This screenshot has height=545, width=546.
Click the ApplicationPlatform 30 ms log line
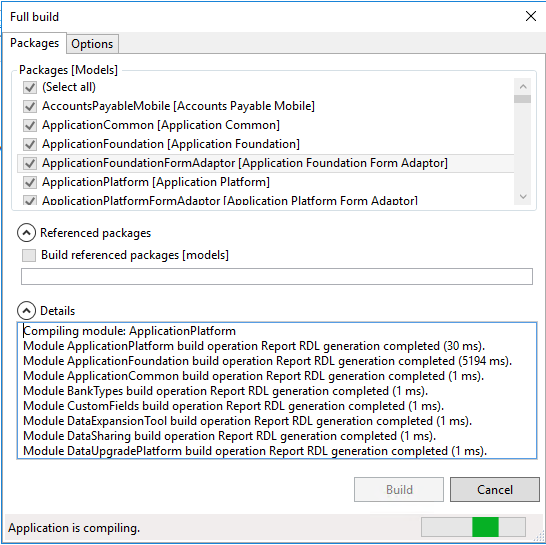click(x=254, y=346)
